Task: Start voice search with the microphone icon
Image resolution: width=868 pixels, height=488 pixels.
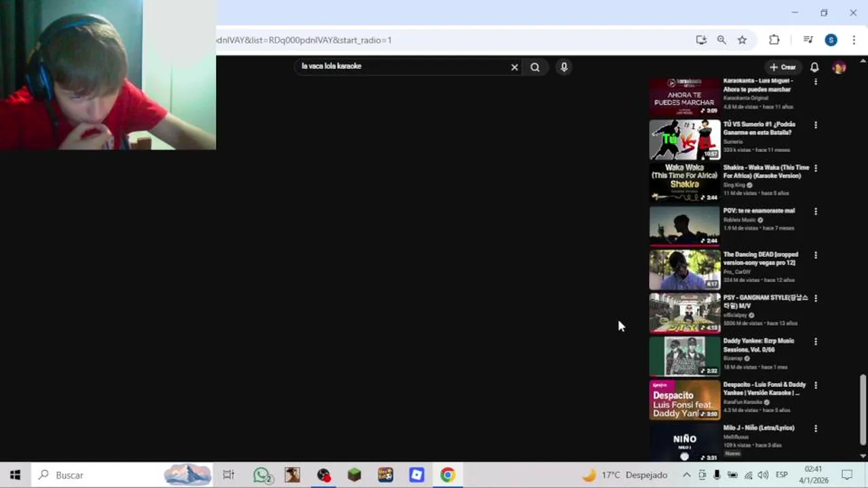Action: [x=564, y=67]
